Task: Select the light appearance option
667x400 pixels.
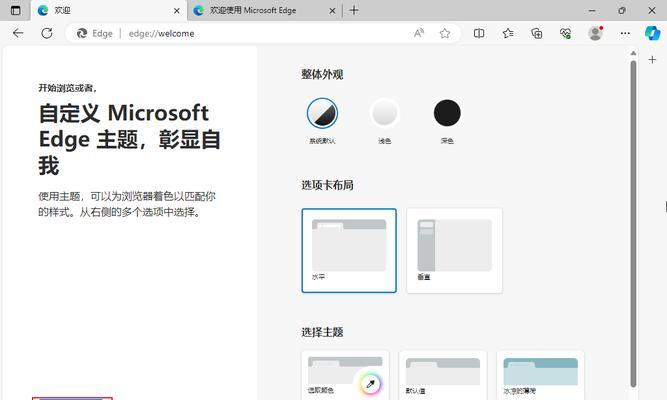Action: [x=385, y=113]
